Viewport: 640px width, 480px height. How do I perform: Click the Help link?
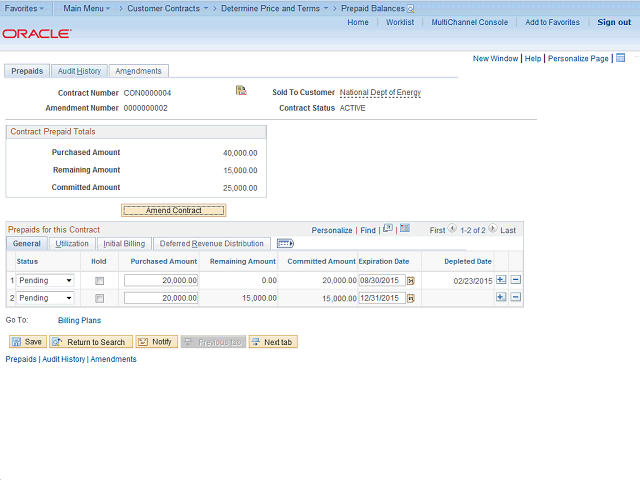click(533, 58)
